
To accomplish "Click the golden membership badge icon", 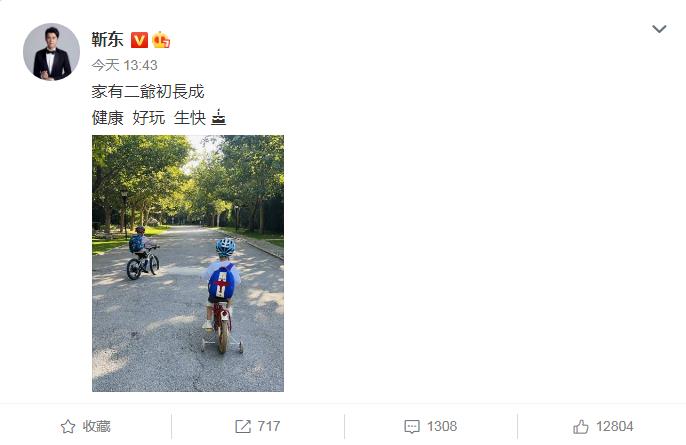I will coord(161,40).
